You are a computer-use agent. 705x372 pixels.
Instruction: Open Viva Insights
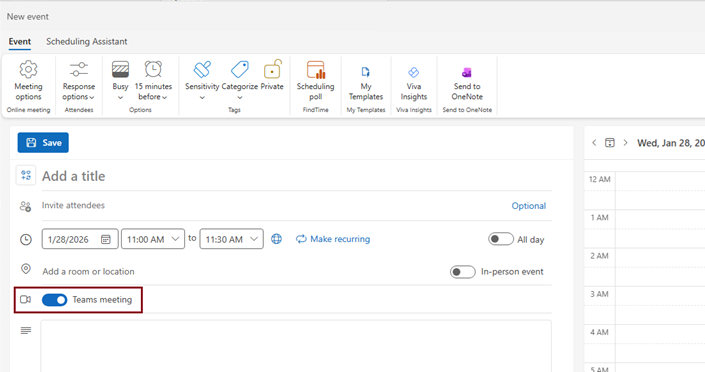point(414,84)
